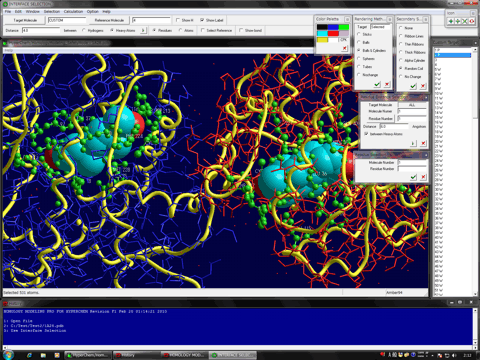Toggle the Show Label checkbox

(x=202, y=20)
